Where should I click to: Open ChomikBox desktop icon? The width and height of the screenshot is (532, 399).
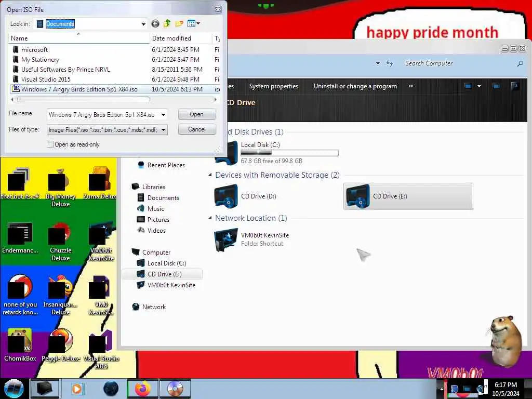(x=20, y=345)
